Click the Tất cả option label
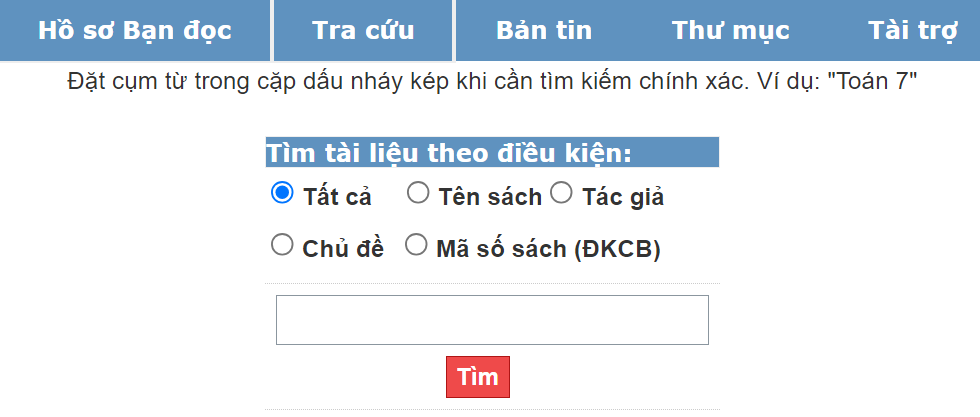 (337, 197)
